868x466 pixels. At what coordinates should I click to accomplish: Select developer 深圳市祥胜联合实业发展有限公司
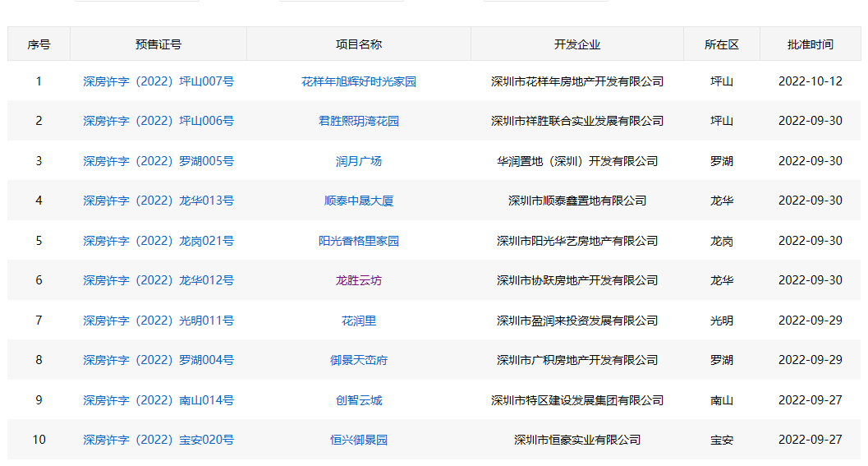click(x=577, y=121)
